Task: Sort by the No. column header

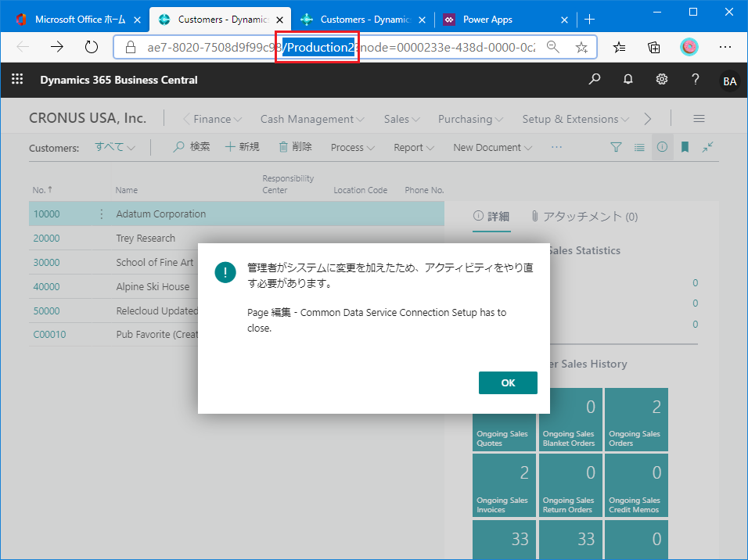Action: (42, 190)
